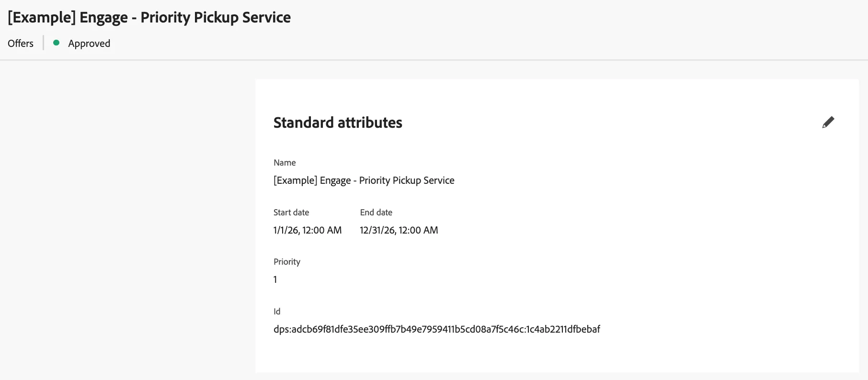The height and width of the screenshot is (380, 868).
Task: Select the start date value 1/1/26
Action: pos(308,230)
